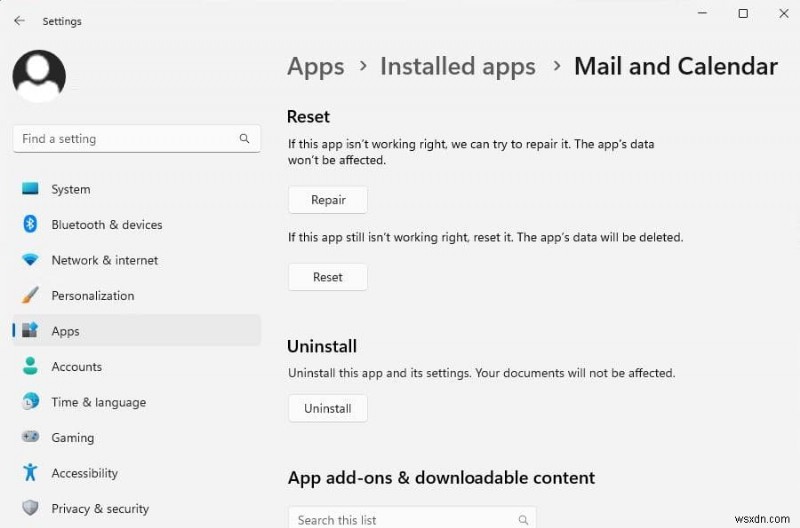Click the Uninstall button
Screen dimensions: 800x528
(328, 408)
